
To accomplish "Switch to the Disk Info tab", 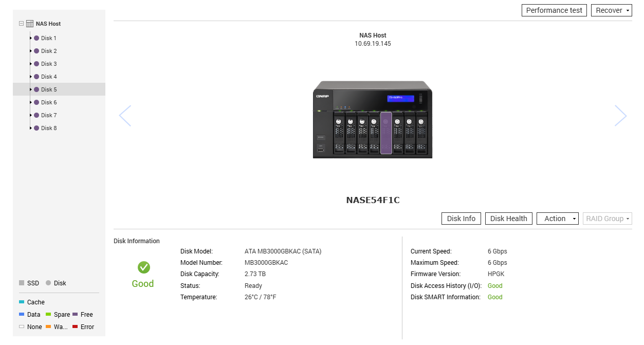I will pos(461,218).
